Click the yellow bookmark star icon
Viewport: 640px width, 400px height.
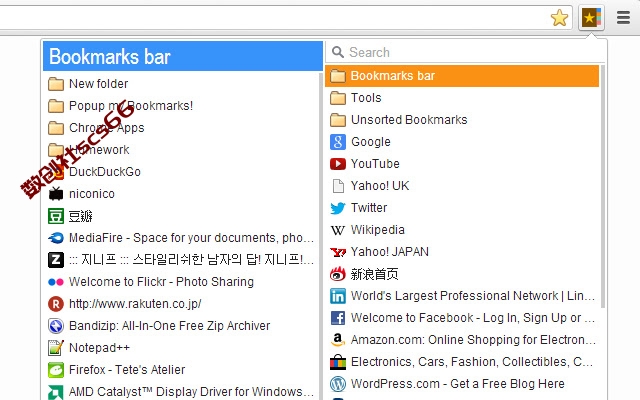pos(559,18)
